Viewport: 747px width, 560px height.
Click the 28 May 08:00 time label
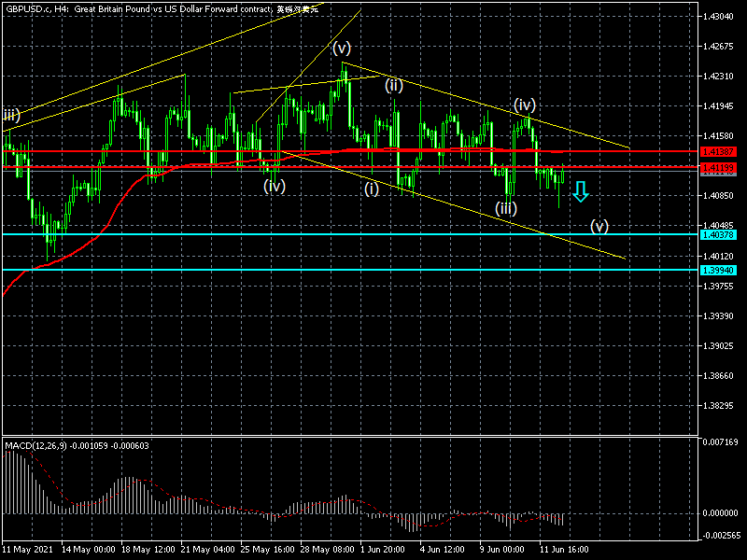click(329, 550)
